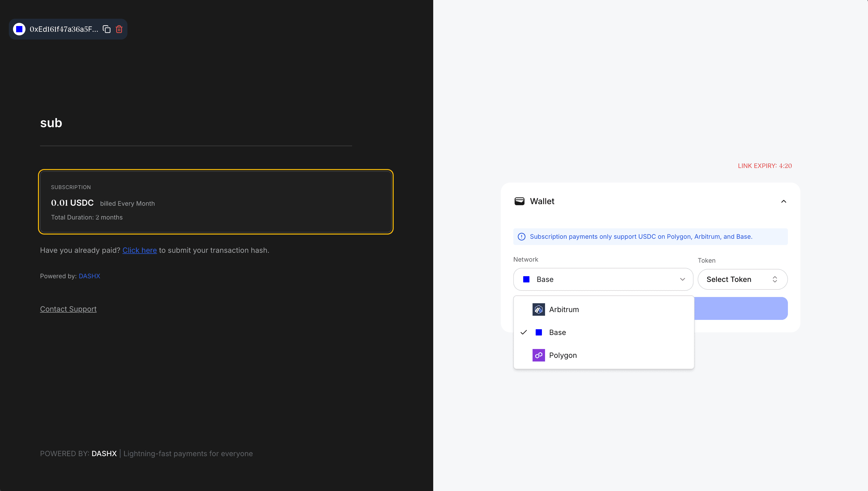
Task: Click the blue square wallet avatar icon
Action: pos(19,29)
